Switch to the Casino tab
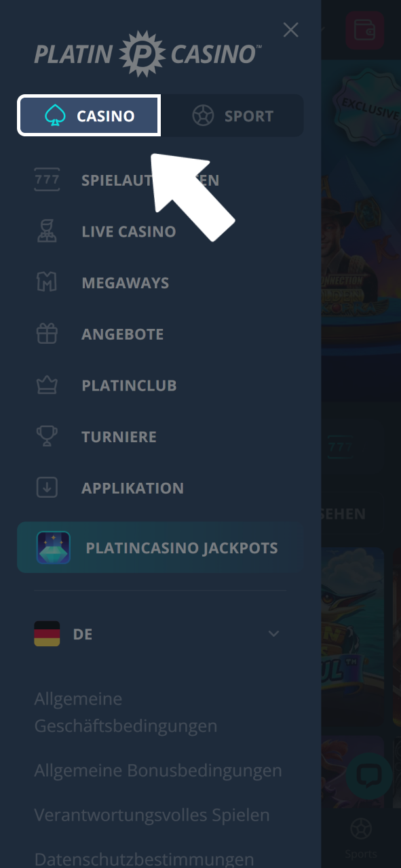 pyautogui.click(x=89, y=116)
